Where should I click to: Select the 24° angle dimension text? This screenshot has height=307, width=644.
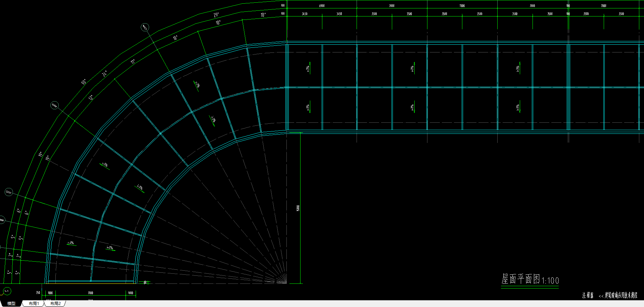pyautogui.click(x=105, y=73)
